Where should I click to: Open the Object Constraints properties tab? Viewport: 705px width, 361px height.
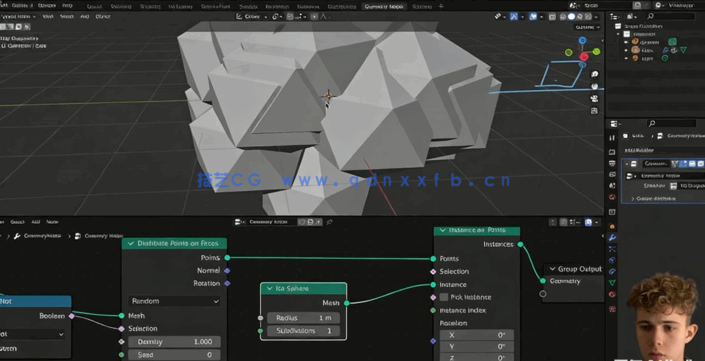tap(612, 271)
